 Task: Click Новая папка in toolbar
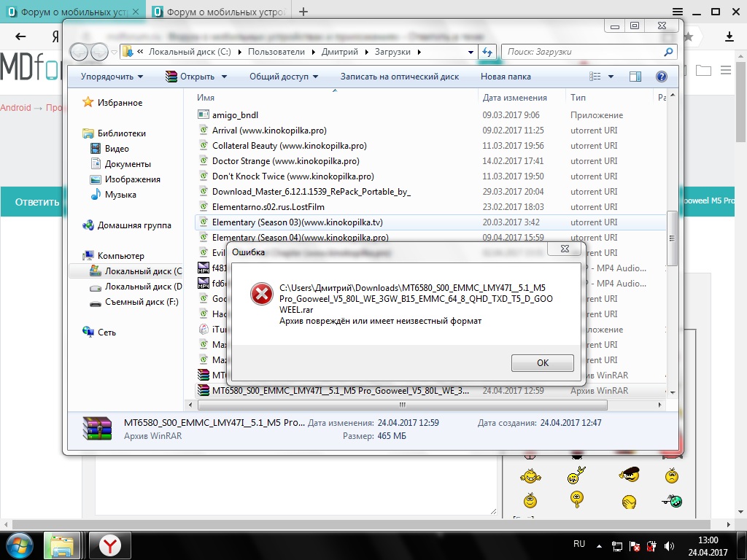coord(506,77)
